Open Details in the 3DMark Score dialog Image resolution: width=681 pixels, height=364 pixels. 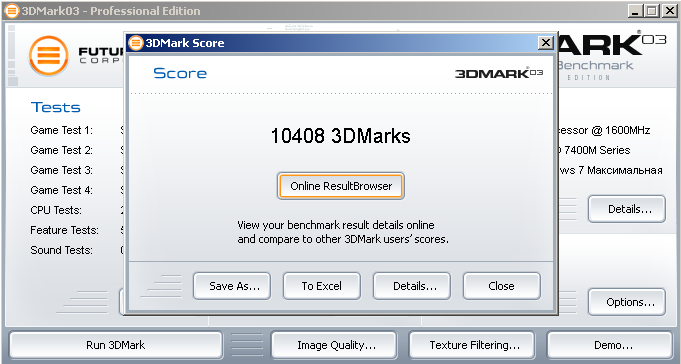412,286
